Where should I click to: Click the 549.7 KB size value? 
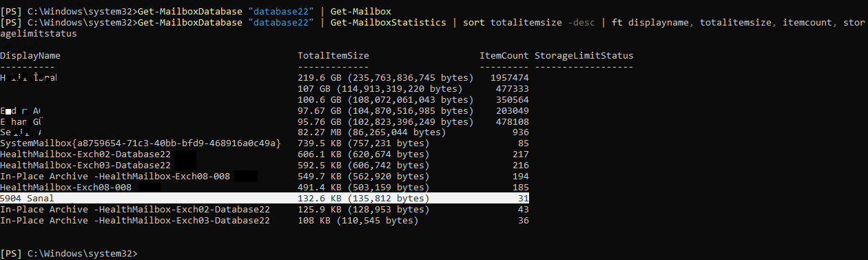point(364,177)
